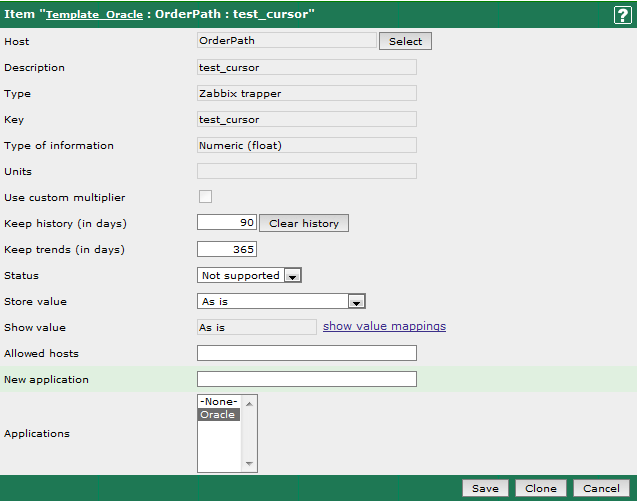Viewport: 641px width, 501px height.
Task: Follow the Template_Oracle link in title
Action: click(94, 15)
